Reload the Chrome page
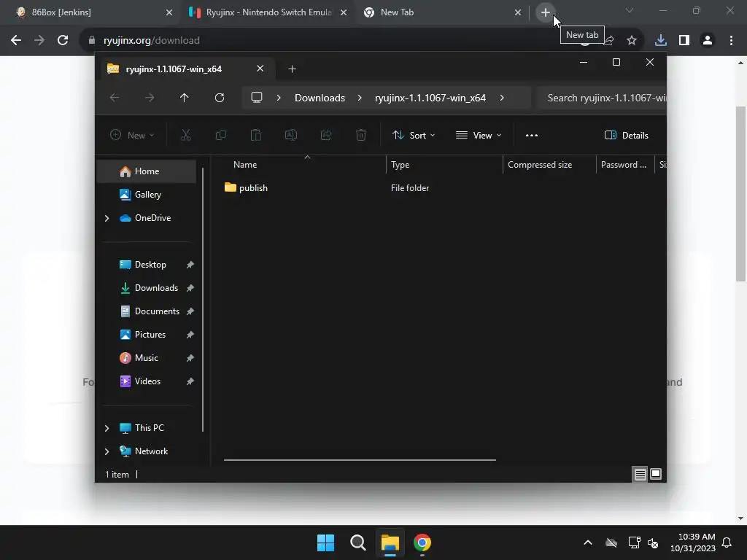The image size is (747, 560). (x=63, y=40)
